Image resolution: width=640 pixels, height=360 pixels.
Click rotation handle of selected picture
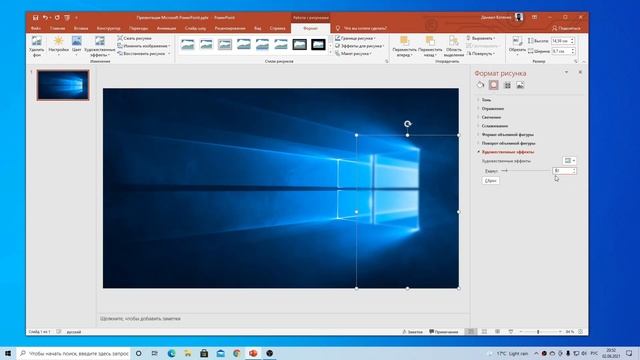click(x=407, y=124)
